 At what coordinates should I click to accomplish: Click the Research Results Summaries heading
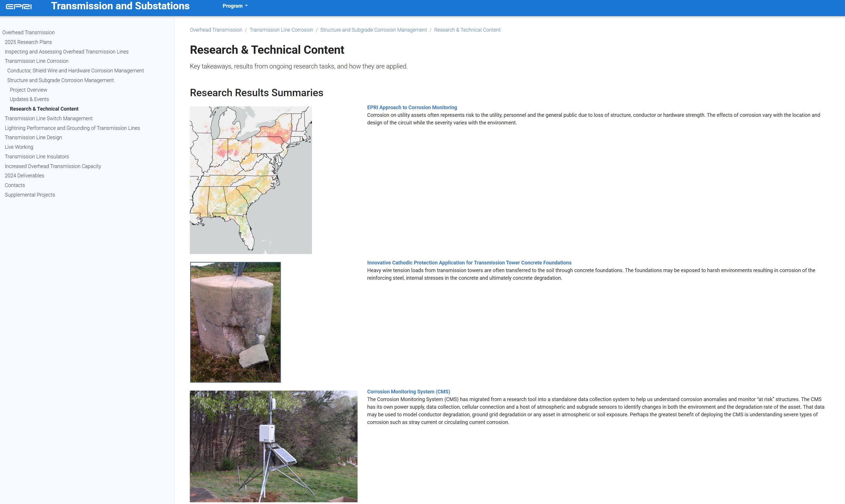[256, 93]
